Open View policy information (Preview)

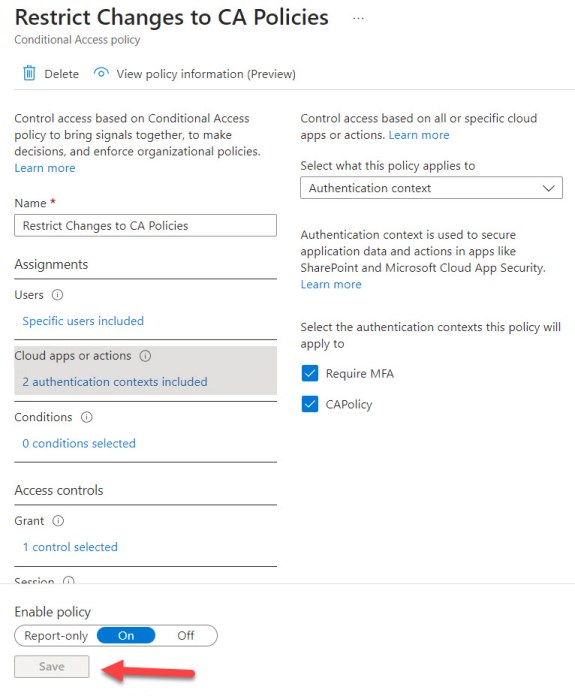(206, 74)
